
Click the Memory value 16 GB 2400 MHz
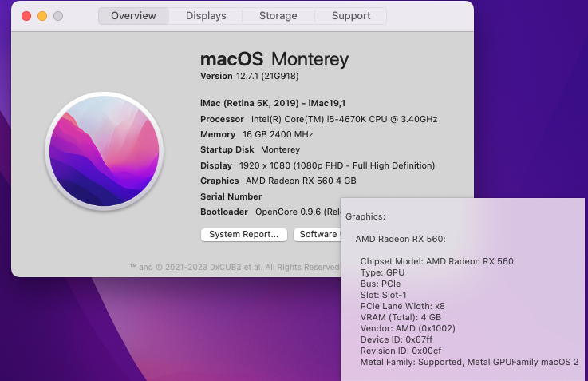pyautogui.click(x=278, y=134)
